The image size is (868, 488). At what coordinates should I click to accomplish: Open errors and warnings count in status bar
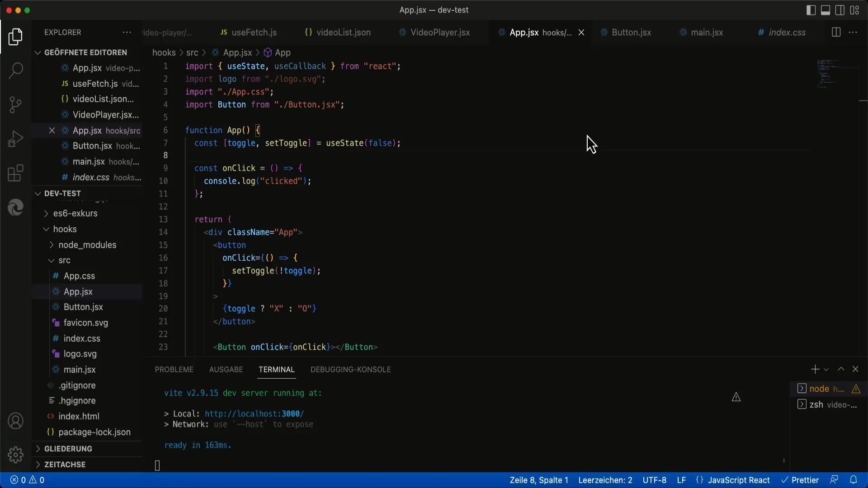pos(27,480)
